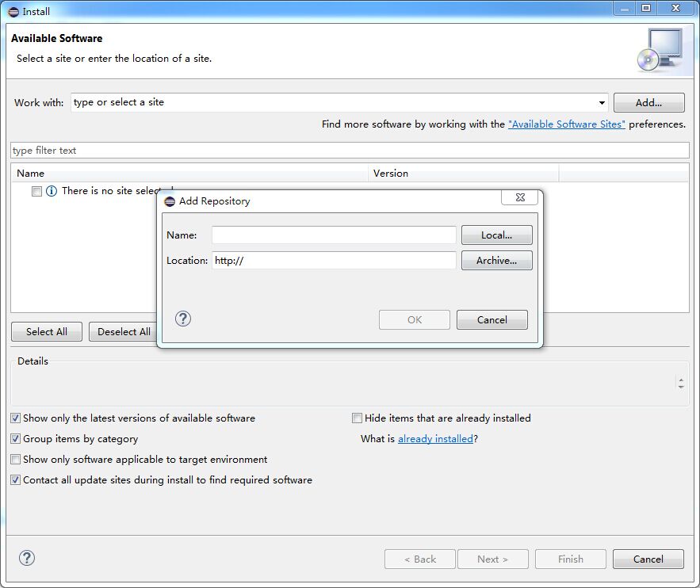Click the Location http:// text field

pyautogui.click(x=334, y=261)
